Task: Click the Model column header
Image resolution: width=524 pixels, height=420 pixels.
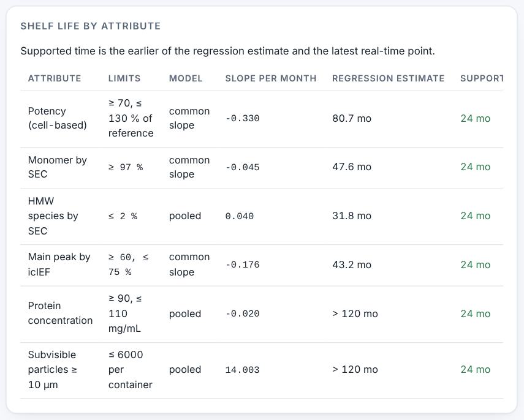Action: 186,78
